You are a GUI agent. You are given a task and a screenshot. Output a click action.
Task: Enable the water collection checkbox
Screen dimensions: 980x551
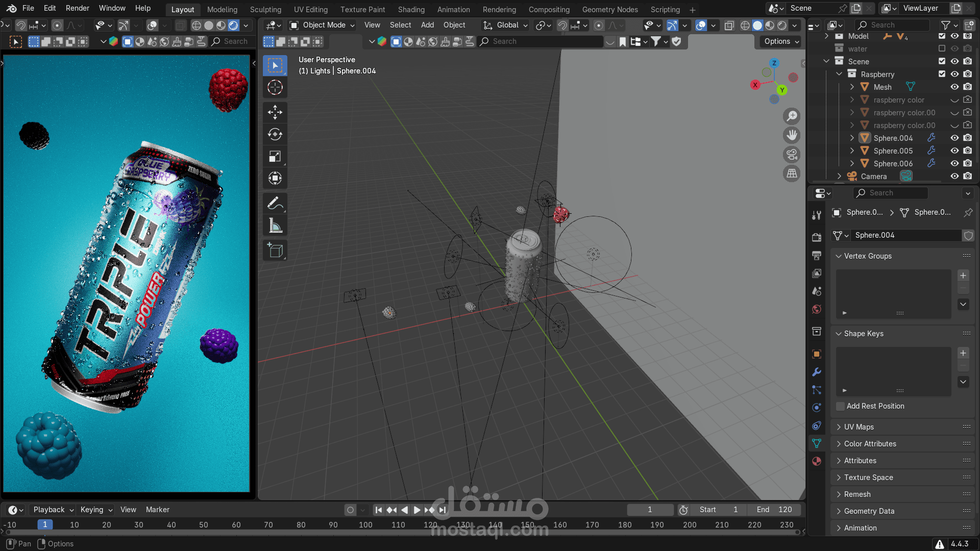point(942,48)
